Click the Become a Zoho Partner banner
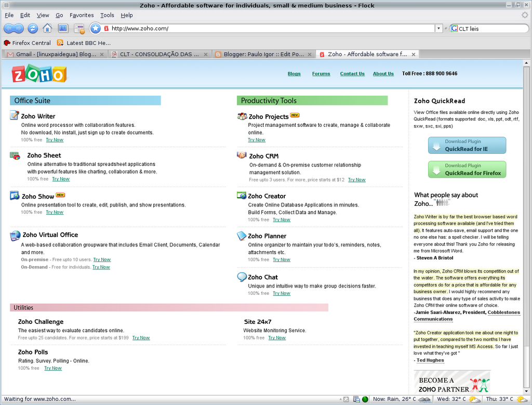The image size is (532, 405). (x=453, y=383)
